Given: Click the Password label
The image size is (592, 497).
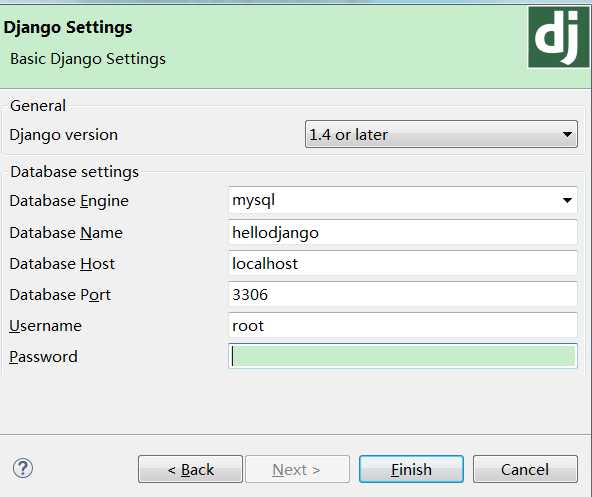Looking at the screenshot, I should click(43, 357).
